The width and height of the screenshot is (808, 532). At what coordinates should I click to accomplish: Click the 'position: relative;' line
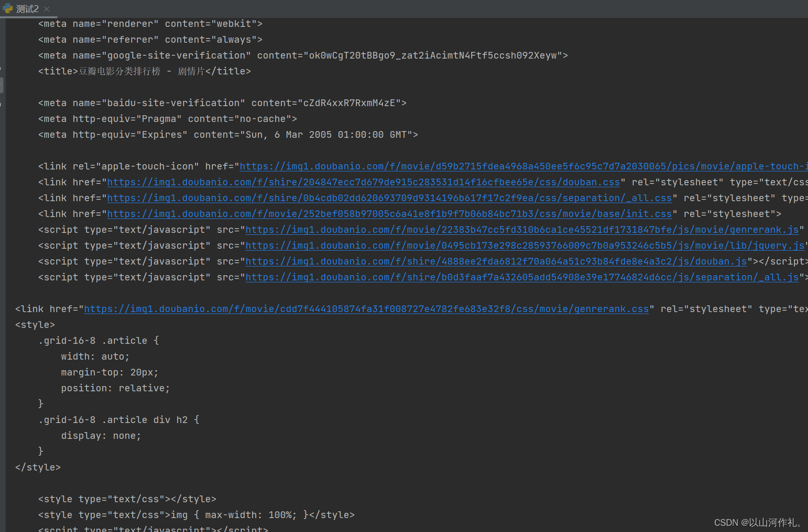click(115, 388)
